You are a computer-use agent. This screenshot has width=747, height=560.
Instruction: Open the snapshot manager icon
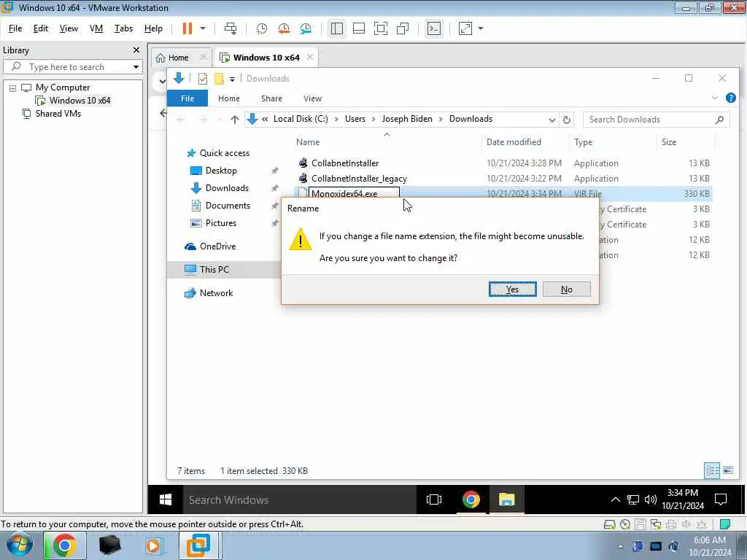pyautogui.click(x=306, y=28)
